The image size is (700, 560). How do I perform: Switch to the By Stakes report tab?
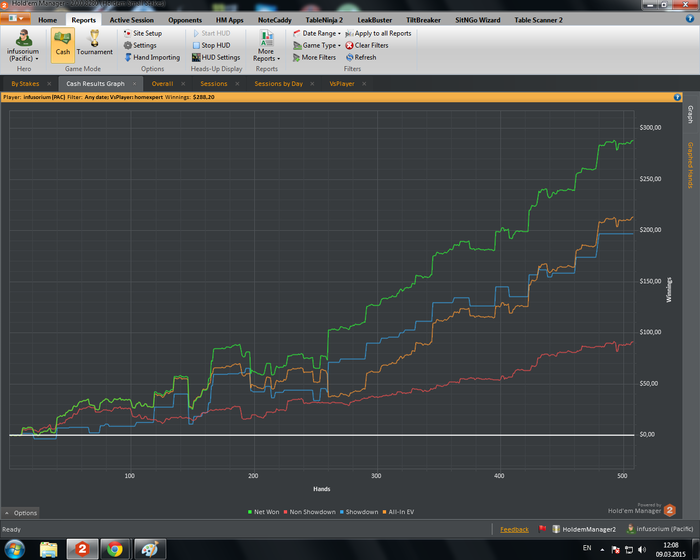pyautogui.click(x=25, y=84)
